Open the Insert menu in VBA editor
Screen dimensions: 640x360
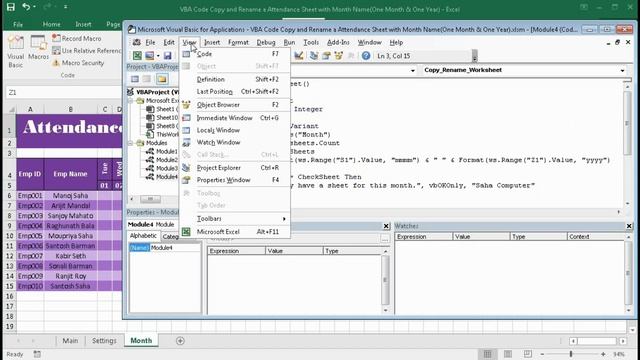pos(212,42)
